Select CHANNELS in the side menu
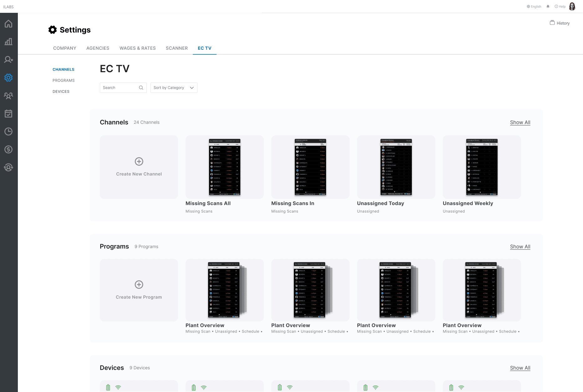 pyautogui.click(x=64, y=69)
